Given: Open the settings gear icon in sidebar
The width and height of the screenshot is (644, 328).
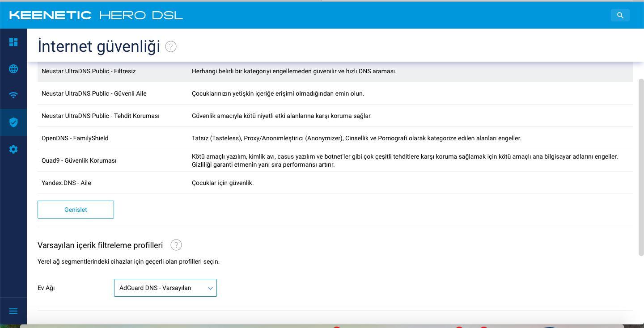Looking at the screenshot, I should click(13, 149).
